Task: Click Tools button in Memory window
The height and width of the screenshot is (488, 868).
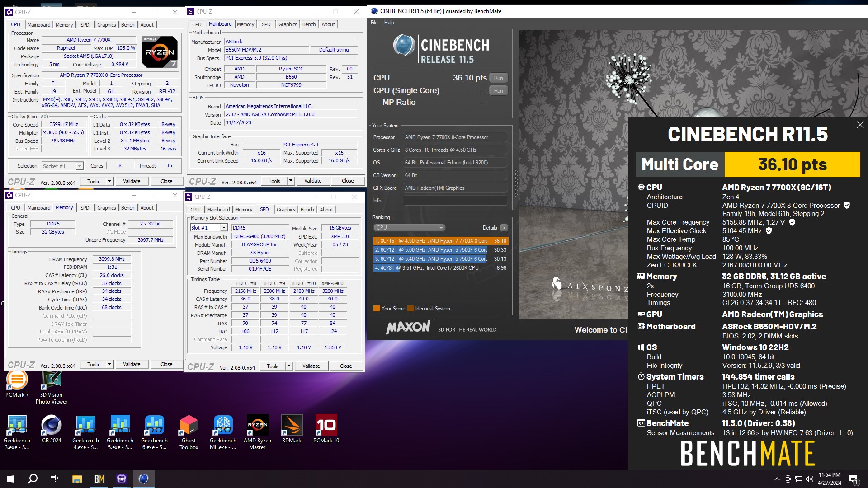Action: pos(93,364)
